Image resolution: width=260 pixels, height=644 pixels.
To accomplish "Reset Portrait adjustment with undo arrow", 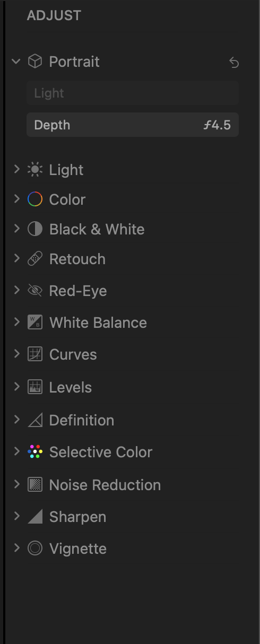I will 234,63.
